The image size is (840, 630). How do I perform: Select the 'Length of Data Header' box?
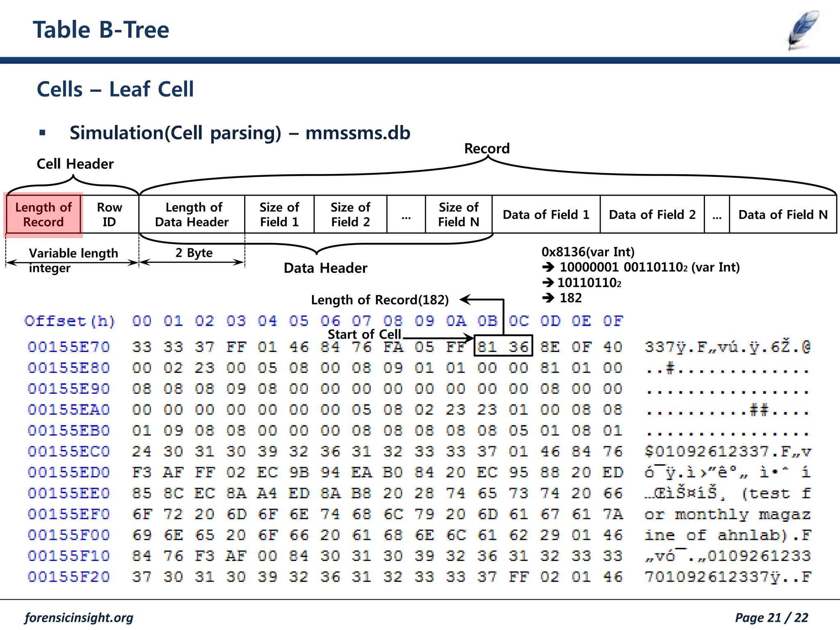pos(192,215)
